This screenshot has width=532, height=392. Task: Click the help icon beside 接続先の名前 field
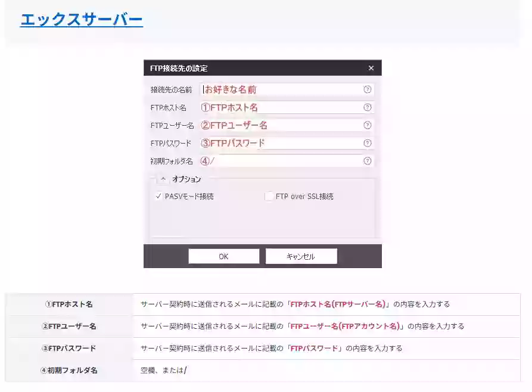tap(367, 89)
